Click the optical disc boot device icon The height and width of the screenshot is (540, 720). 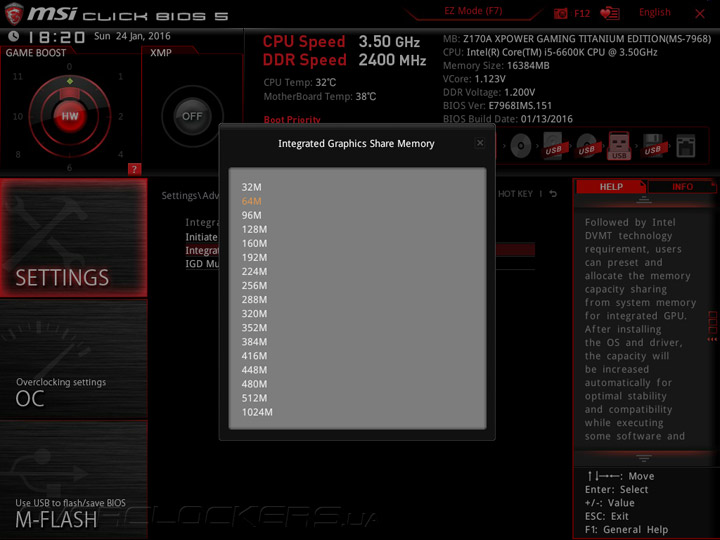(521, 146)
